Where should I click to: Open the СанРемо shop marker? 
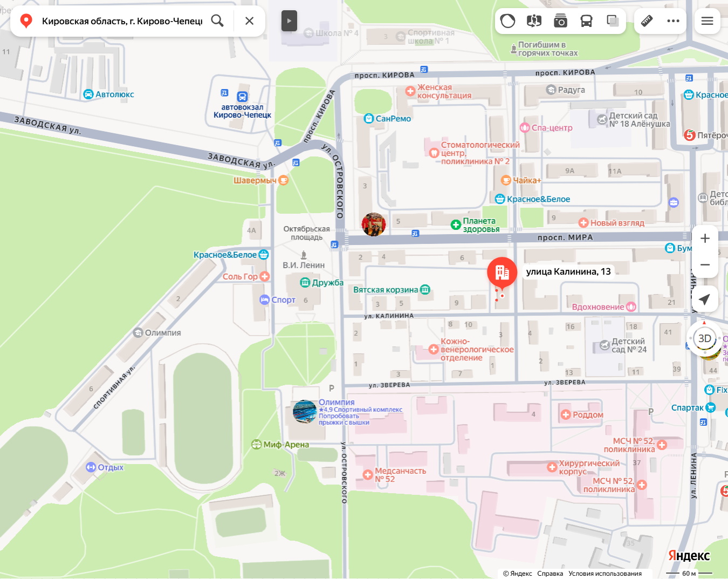pyautogui.click(x=369, y=119)
